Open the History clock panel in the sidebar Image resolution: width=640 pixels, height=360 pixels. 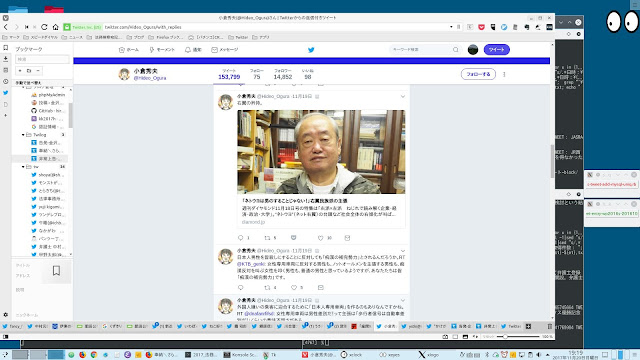pos(6,82)
